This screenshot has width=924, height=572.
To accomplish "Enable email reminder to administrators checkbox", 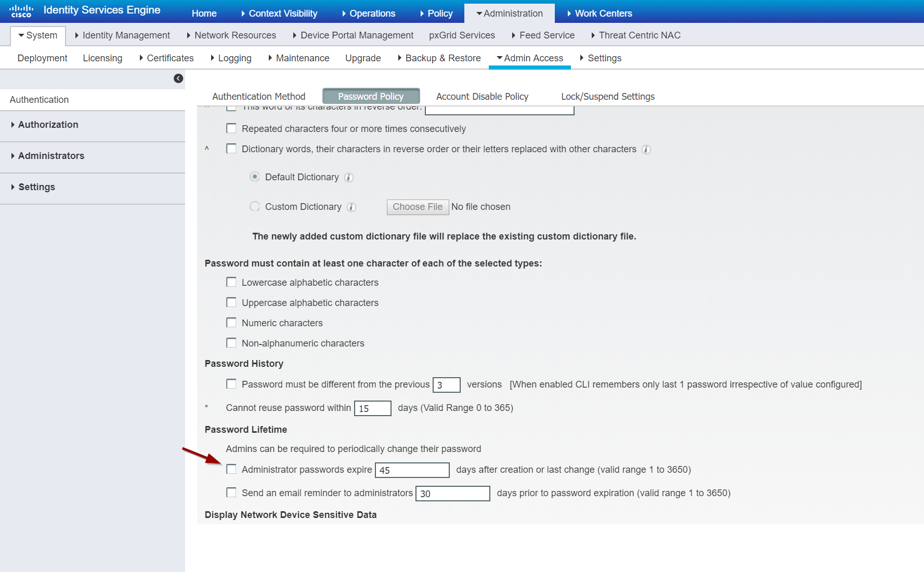I will pos(231,493).
